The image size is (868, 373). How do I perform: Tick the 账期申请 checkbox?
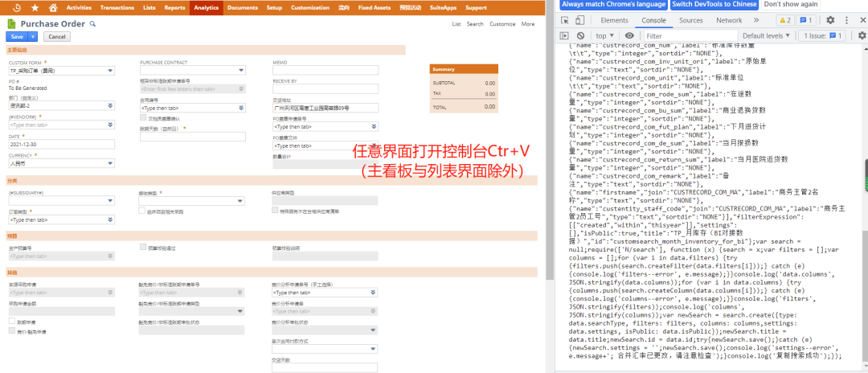tap(11, 321)
